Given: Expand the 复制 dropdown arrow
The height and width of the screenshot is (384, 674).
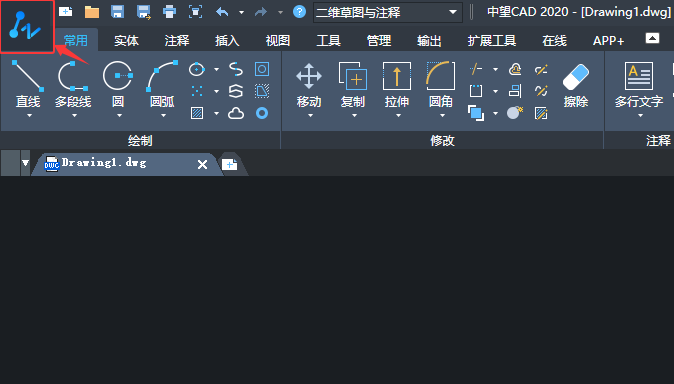Looking at the screenshot, I should pos(354,116).
